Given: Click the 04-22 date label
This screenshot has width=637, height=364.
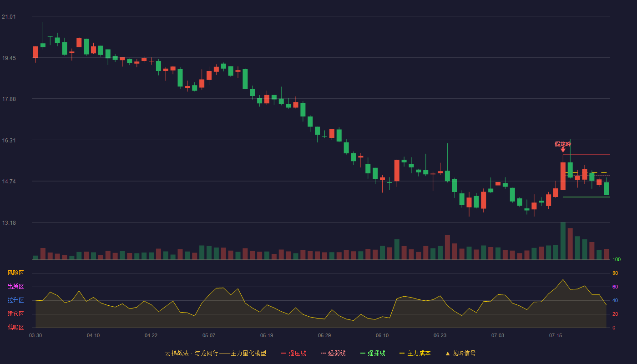Looking at the screenshot, I should [x=151, y=335].
